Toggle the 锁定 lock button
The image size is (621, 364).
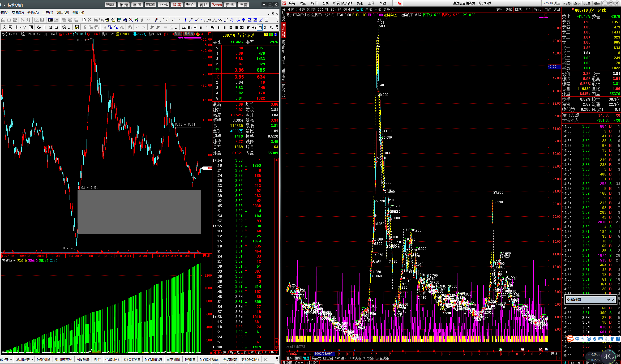(124, 5)
